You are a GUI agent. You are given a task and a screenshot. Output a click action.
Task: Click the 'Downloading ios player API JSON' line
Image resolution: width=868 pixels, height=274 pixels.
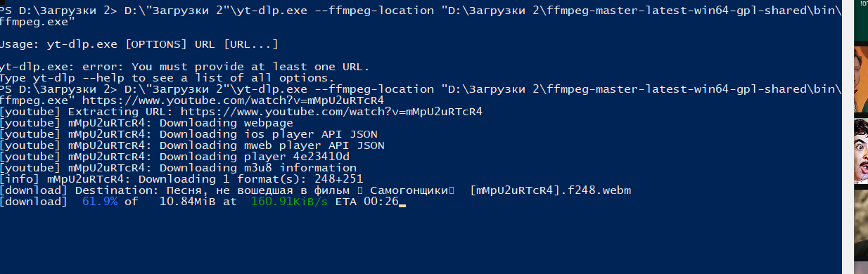click(269, 134)
